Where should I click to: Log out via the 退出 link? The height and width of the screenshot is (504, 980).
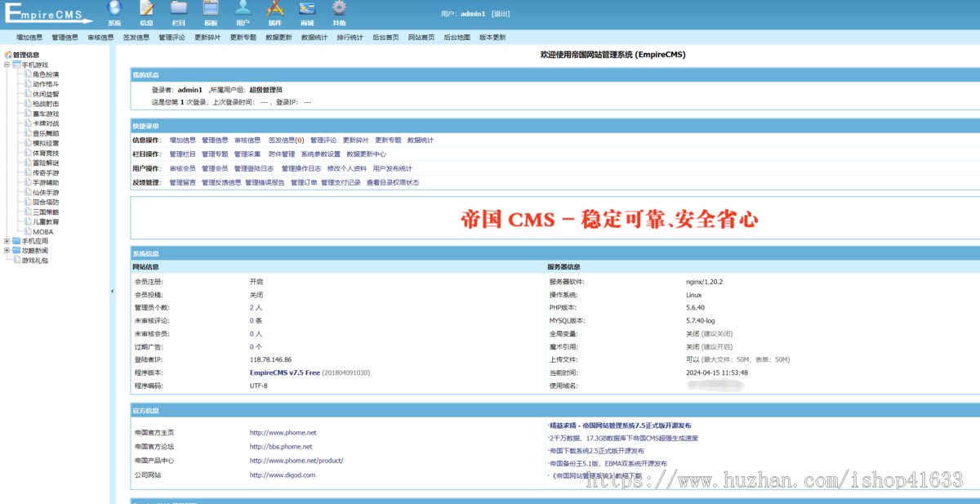click(501, 14)
